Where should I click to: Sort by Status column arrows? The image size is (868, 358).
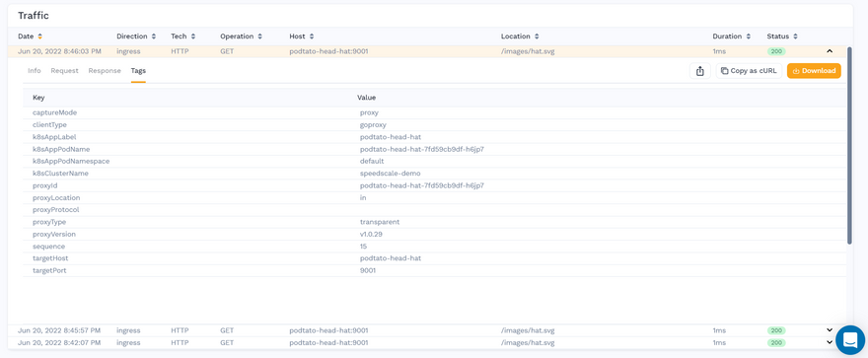[x=795, y=36]
